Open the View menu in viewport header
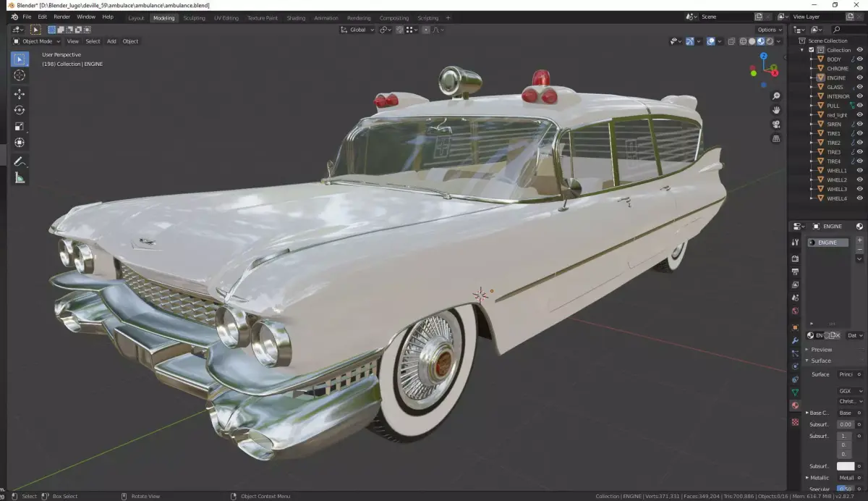This screenshot has height=501, width=868. point(73,41)
